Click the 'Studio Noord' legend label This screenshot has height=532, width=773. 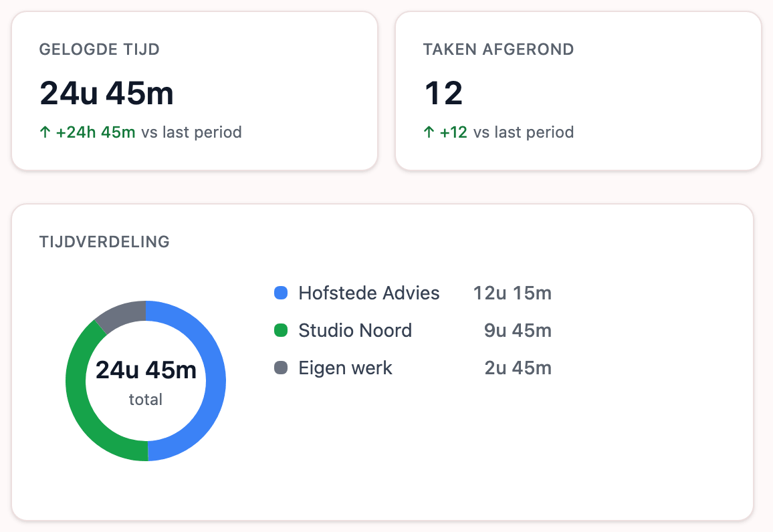click(x=355, y=330)
